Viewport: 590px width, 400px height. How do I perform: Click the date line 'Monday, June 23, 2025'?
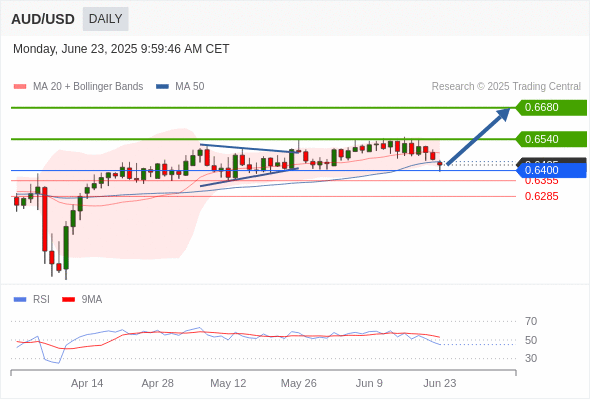pyautogui.click(x=121, y=49)
